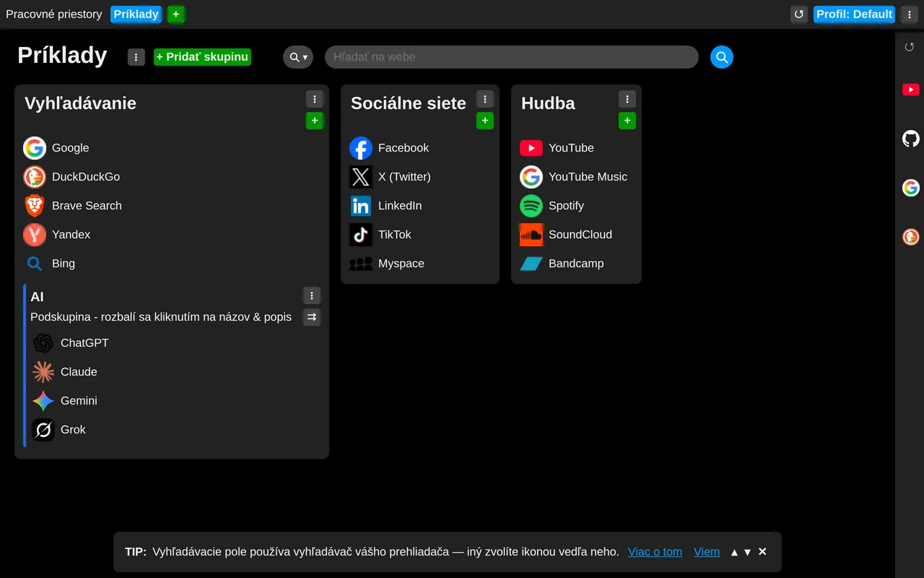924x578 pixels.
Task: Select the Príklady workspace tab
Action: [136, 14]
